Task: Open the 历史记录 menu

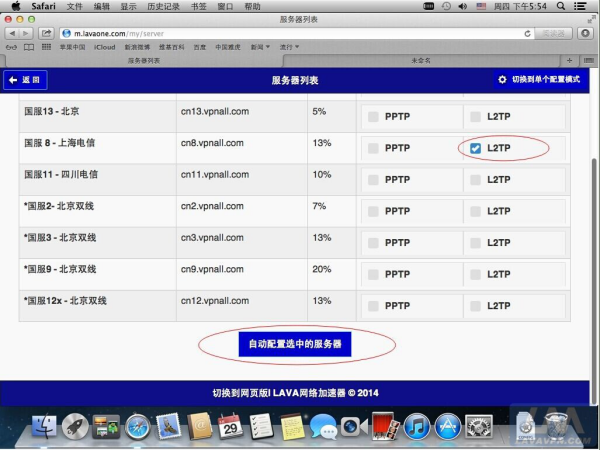Action: click(163, 6)
